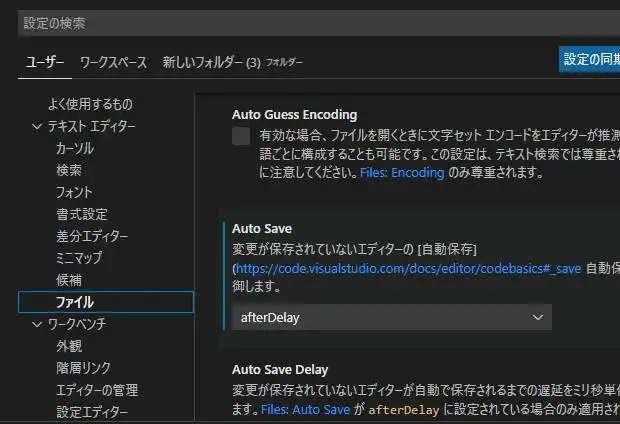The width and height of the screenshot is (620, 424).
Task: Collapse the ワークベンチ chevron
Action: (x=37, y=325)
